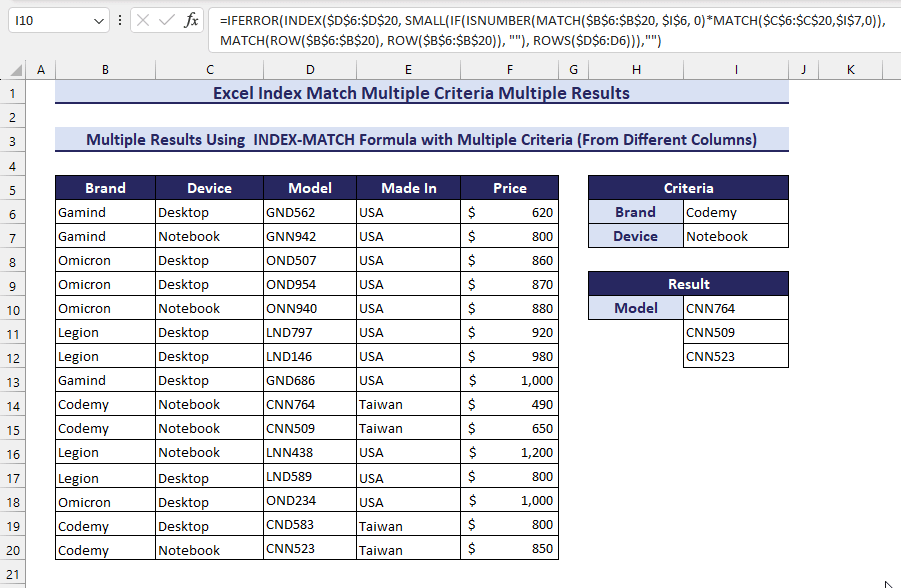Screen dimensions: 901x588
Task: Select row header 10
Action: 12,308
